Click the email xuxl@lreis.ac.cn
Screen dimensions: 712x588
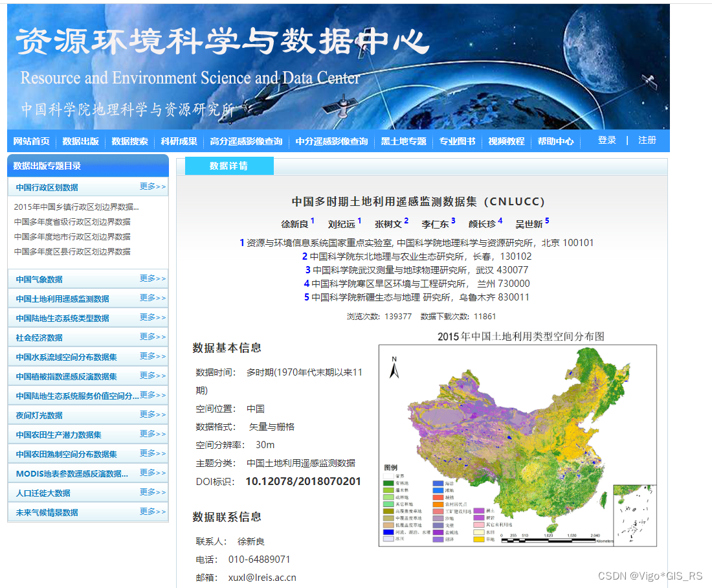pos(262,578)
